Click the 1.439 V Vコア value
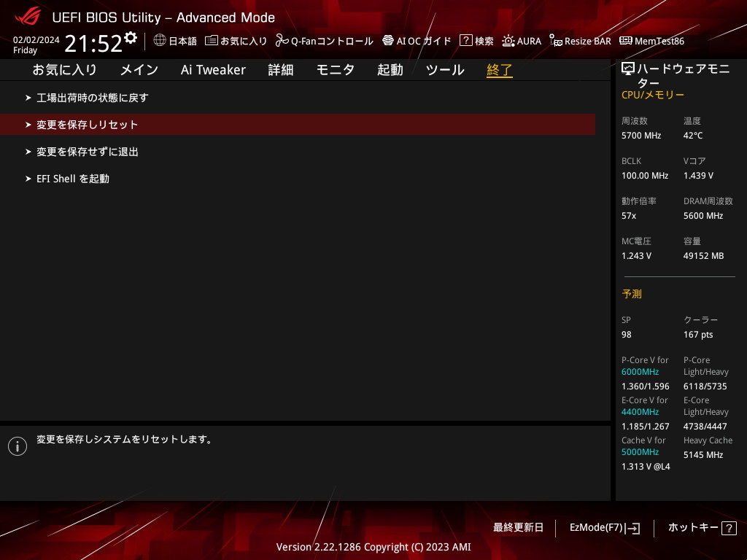This screenshot has width=747, height=560. click(698, 176)
